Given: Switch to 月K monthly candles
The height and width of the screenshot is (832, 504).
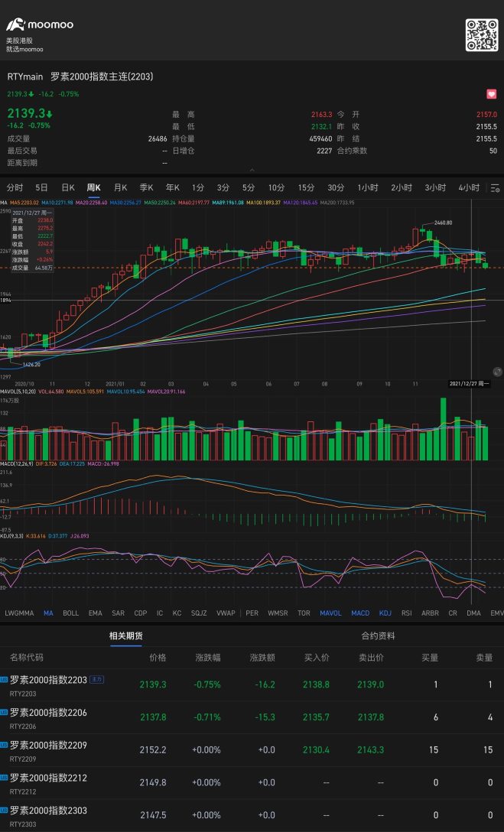Looking at the screenshot, I should 120,188.
